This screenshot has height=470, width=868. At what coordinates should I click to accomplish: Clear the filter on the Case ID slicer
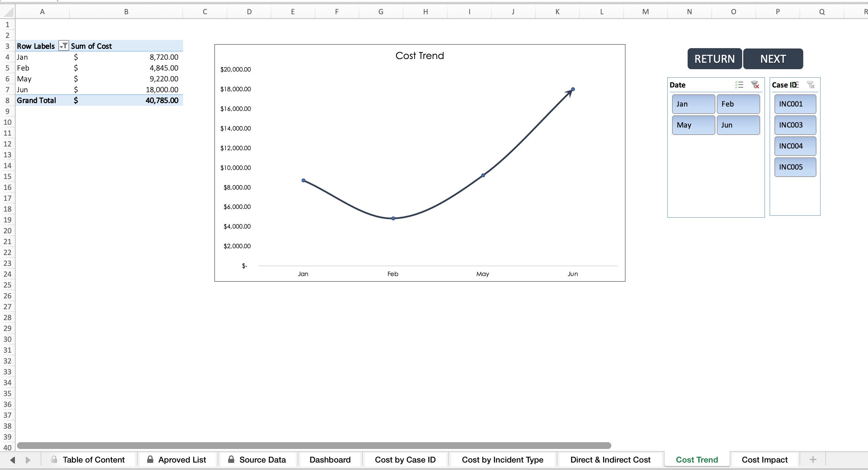[811, 85]
